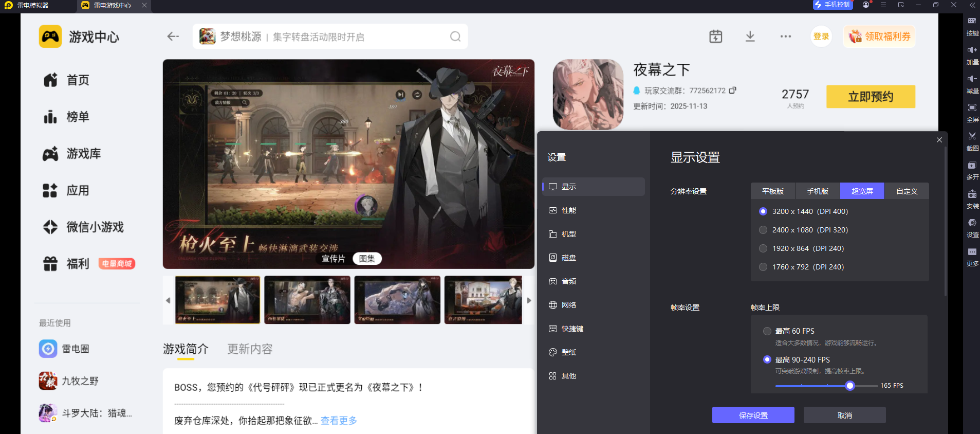Viewport: 980px width, 434px height.
Task: Click the 夜幕之下 game icon
Action: point(588,95)
